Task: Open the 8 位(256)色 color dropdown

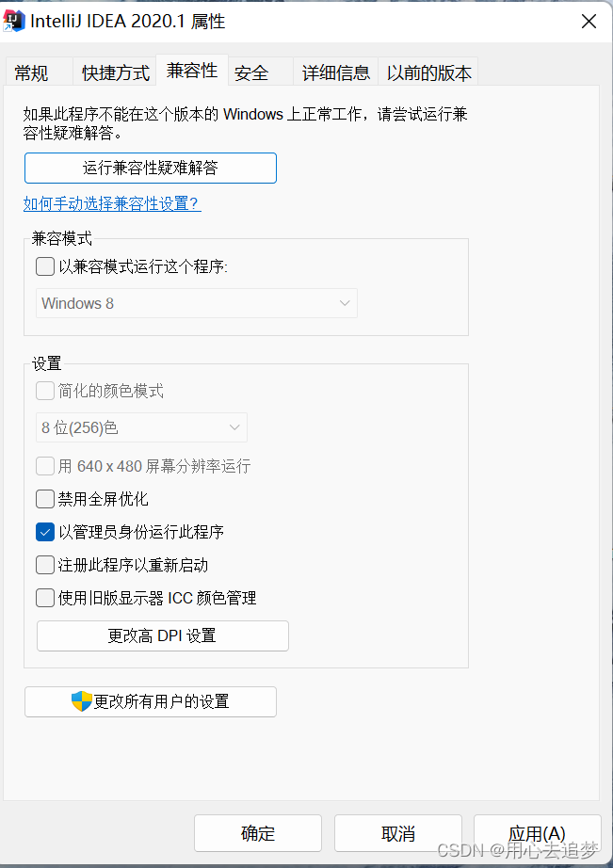Action: click(x=141, y=427)
